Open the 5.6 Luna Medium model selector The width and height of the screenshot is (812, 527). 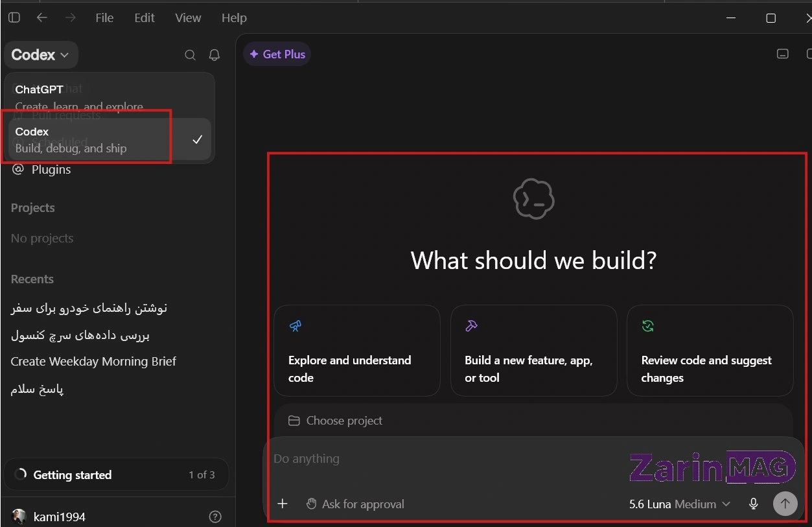click(x=679, y=504)
